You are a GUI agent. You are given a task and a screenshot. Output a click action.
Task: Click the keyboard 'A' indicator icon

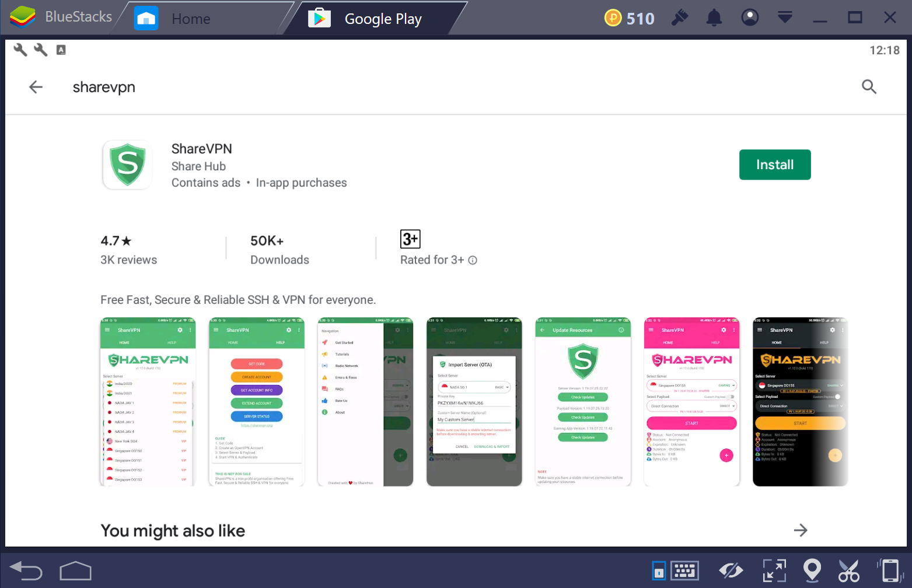[x=61, y=50]
